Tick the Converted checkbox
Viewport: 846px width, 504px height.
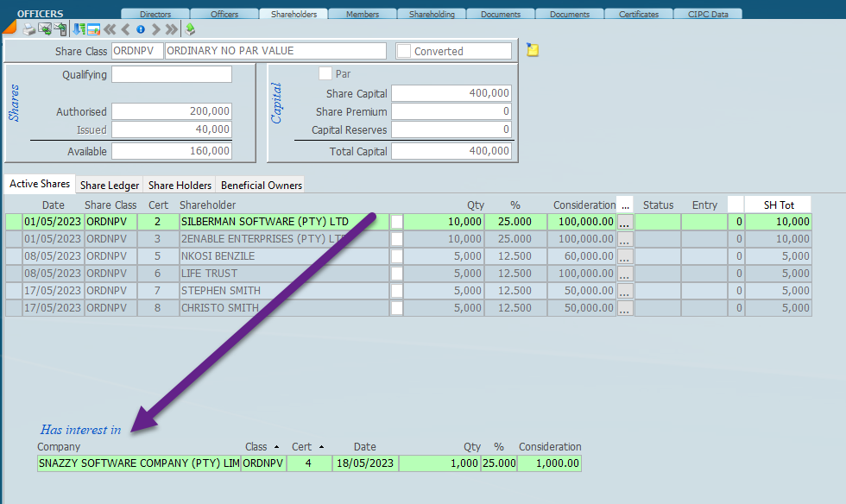404,52
